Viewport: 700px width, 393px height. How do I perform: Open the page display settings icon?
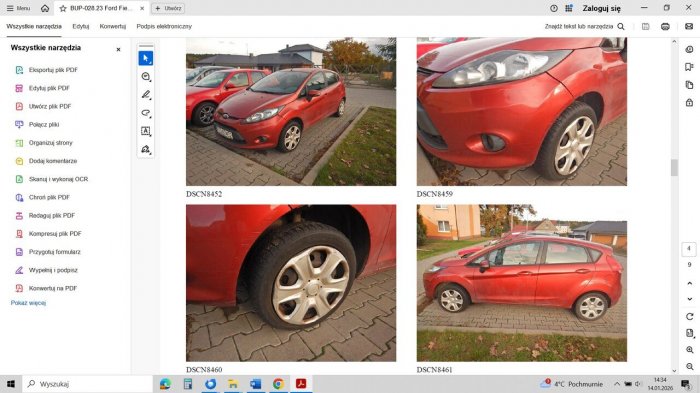coord(689,333)
